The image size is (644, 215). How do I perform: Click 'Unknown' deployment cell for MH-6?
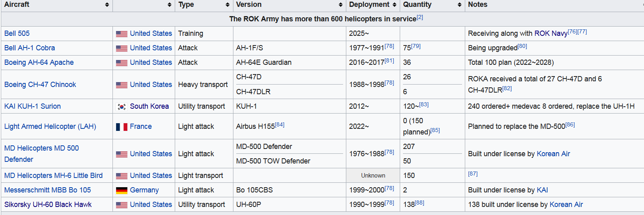tap(373, 176)
